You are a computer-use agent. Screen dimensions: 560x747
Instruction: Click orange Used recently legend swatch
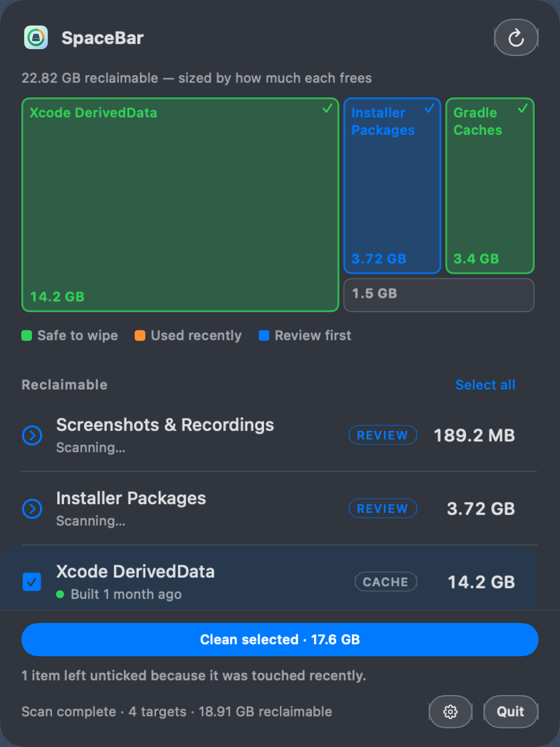point(140,336)
